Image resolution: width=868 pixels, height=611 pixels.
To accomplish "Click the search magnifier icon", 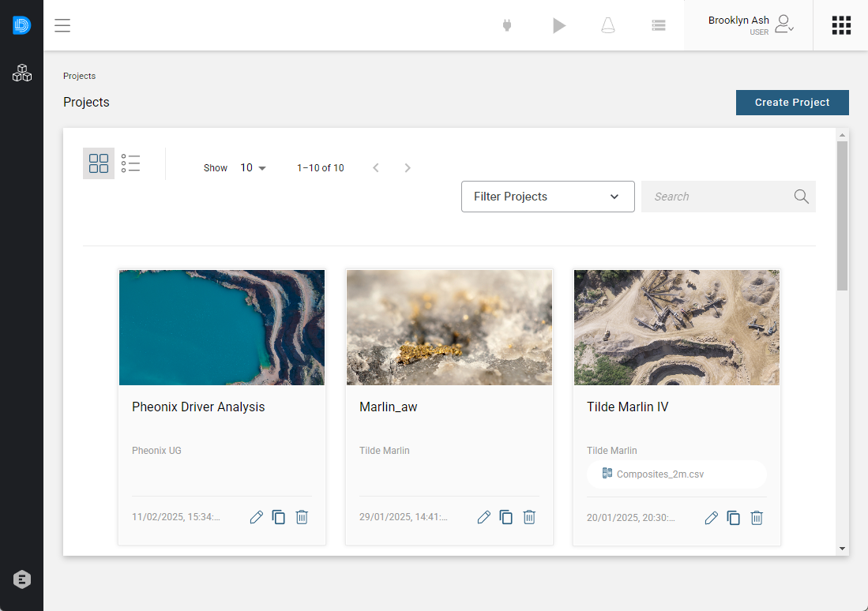I will click(x=801, y=197).
